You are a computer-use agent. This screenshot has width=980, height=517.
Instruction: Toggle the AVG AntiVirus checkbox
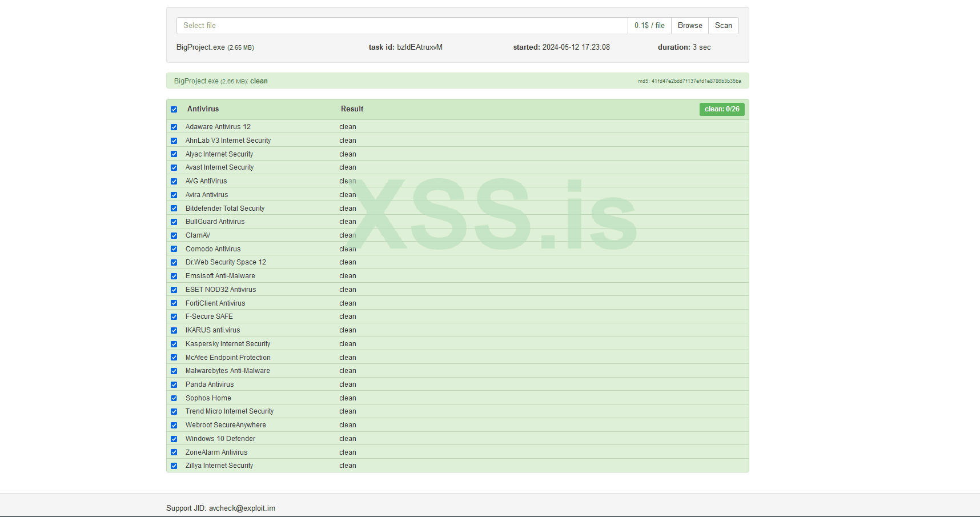point(174,181)
